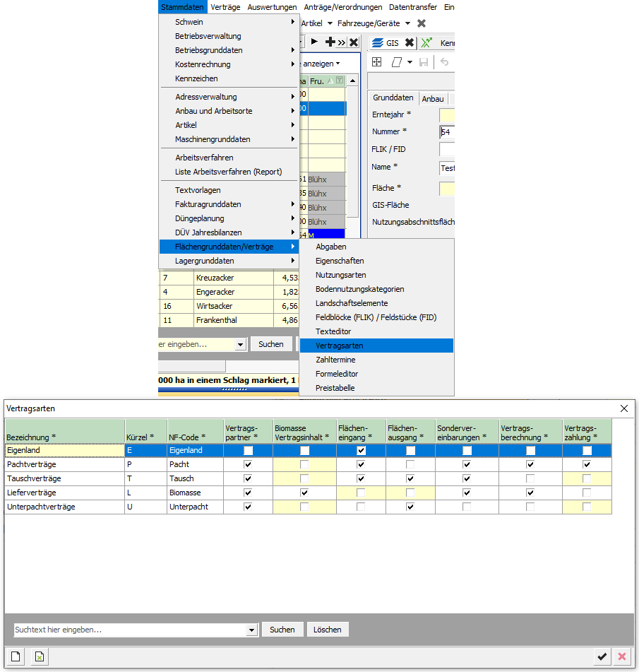Click the new record page icon
The image size is (639, 672).
tap(16, 657)
